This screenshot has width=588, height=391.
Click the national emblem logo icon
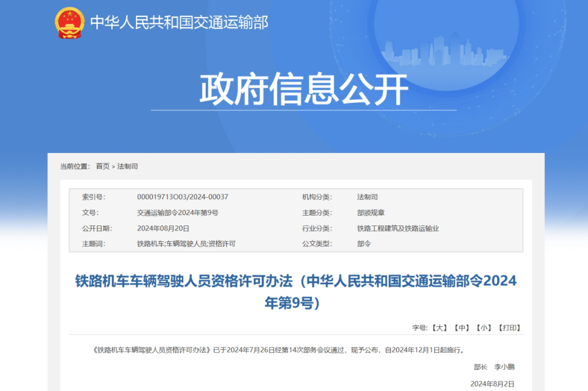69,22
